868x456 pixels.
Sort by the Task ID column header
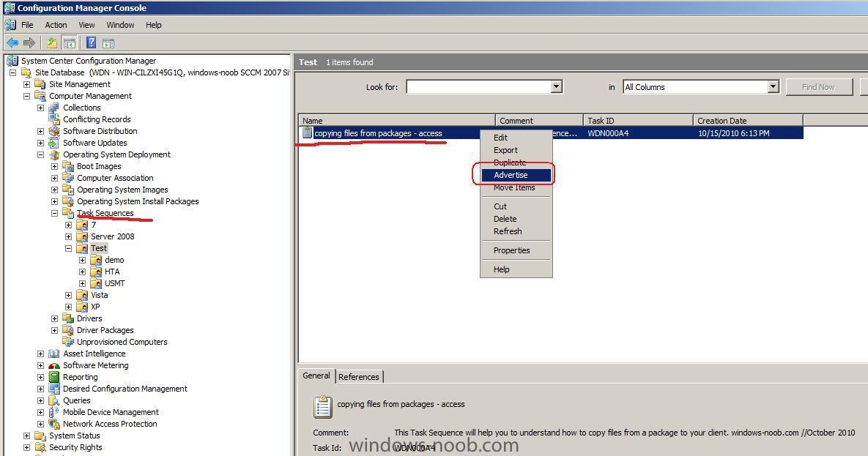click(638, 121)
